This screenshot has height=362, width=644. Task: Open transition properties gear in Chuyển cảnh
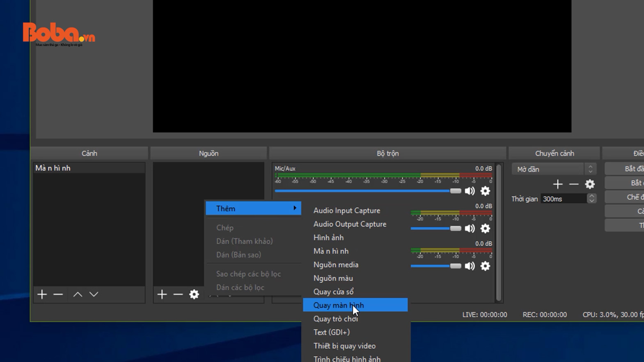pyautogui.click(x=590, y=184)
